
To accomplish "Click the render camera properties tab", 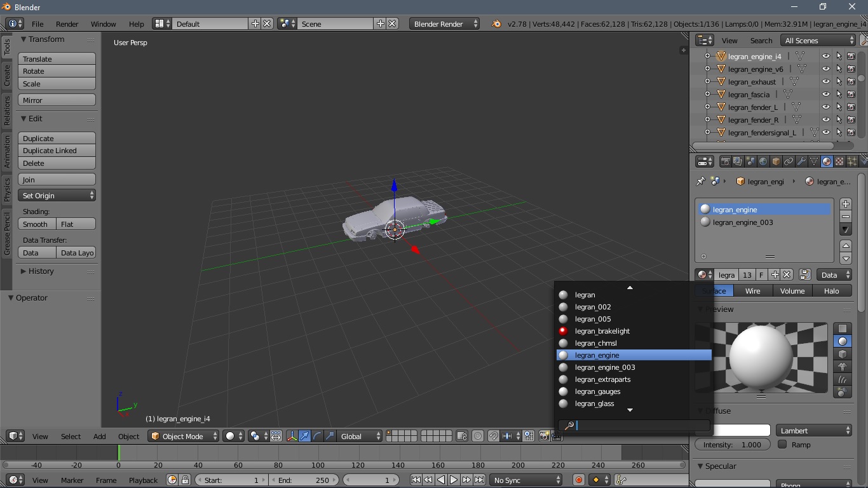I will pyautogui.click(x=725, y=161).
